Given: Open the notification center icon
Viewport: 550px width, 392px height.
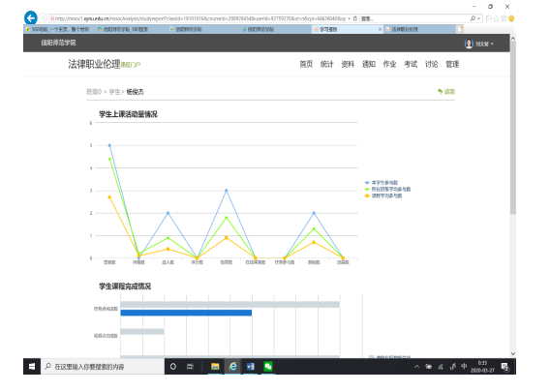Looking at the screenshot, I should tap(504, 367).
